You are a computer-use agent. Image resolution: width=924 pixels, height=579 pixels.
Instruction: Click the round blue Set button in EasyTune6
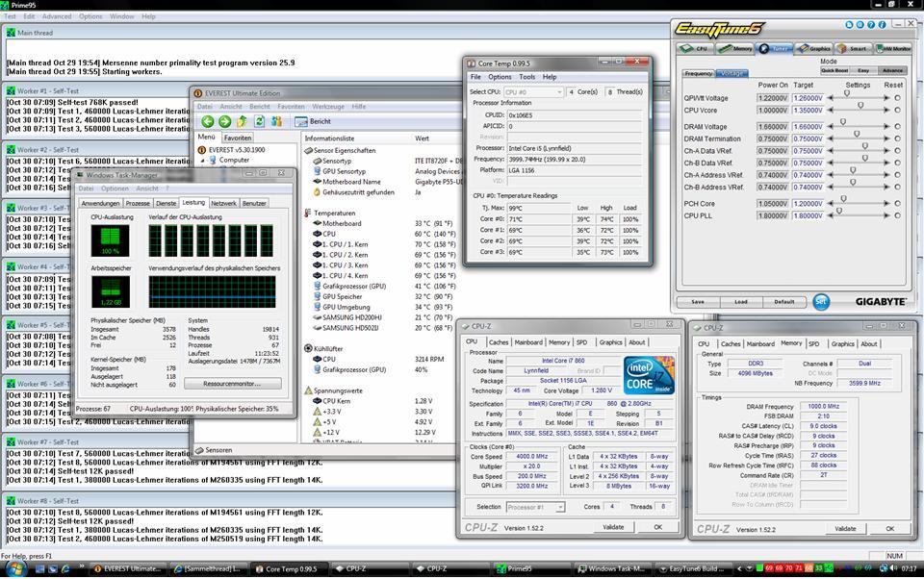[x=821, y=302]
